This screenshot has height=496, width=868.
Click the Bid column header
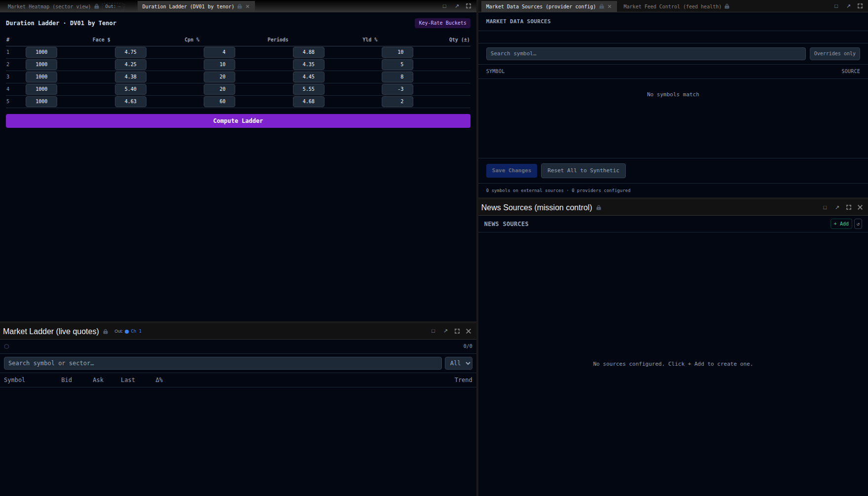(67, 380)
